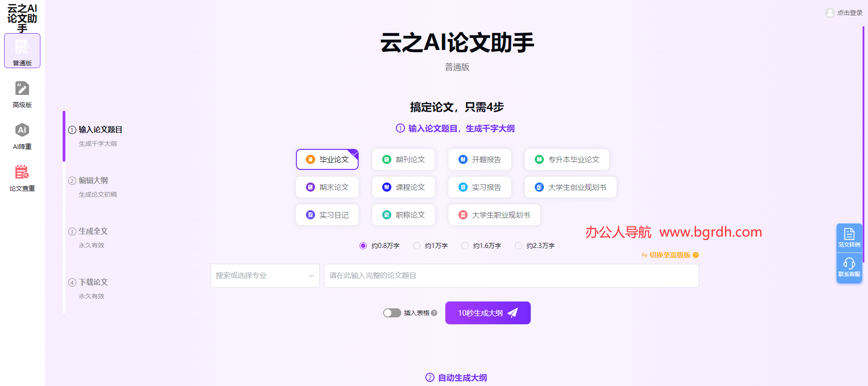Select the 课程论文 paper type

[x=404, y=187]
